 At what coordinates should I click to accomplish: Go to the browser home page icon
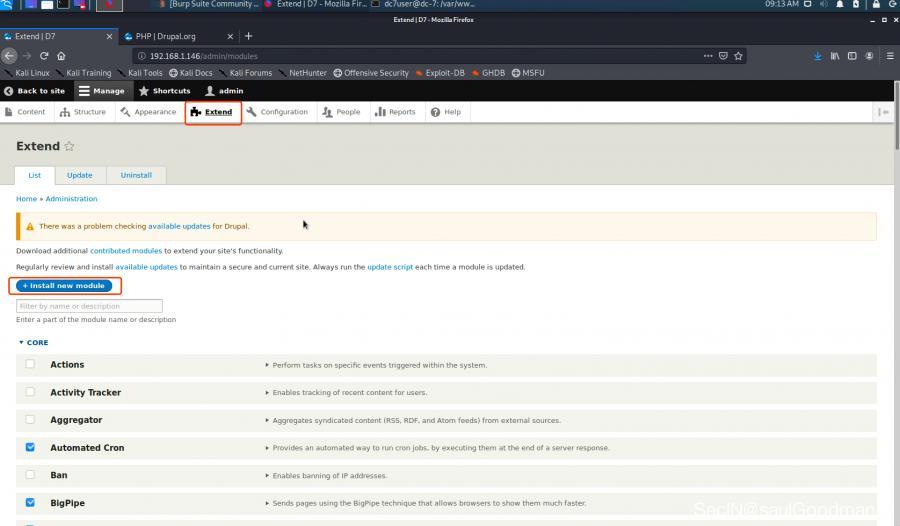point(61,56)
